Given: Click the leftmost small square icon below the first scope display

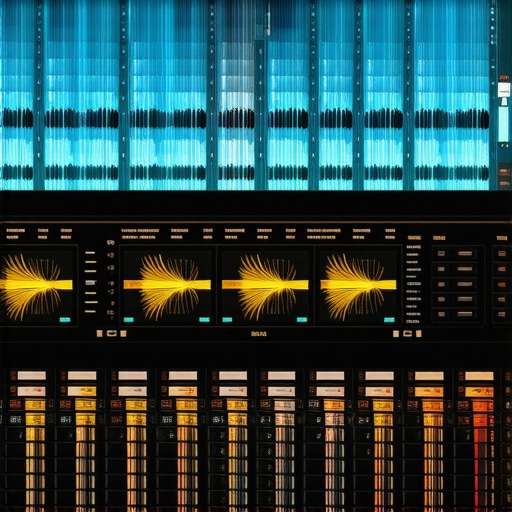Looking at the screenshot, I should point(99,333).
